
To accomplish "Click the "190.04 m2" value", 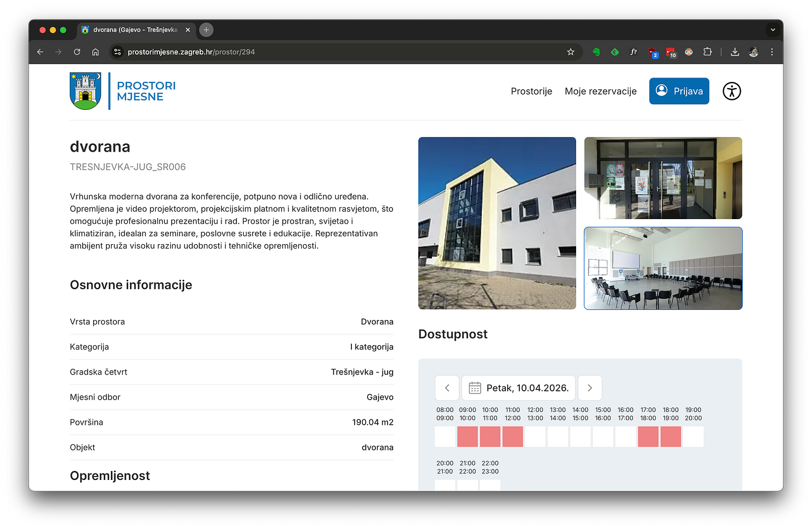I will (x=373, y=422).
